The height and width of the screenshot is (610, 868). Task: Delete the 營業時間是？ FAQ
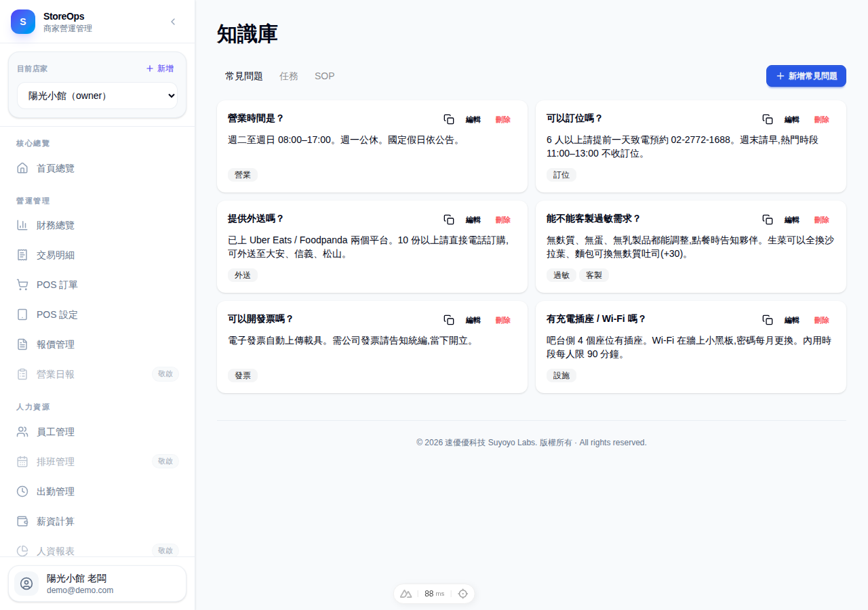[x=503, y=119]
